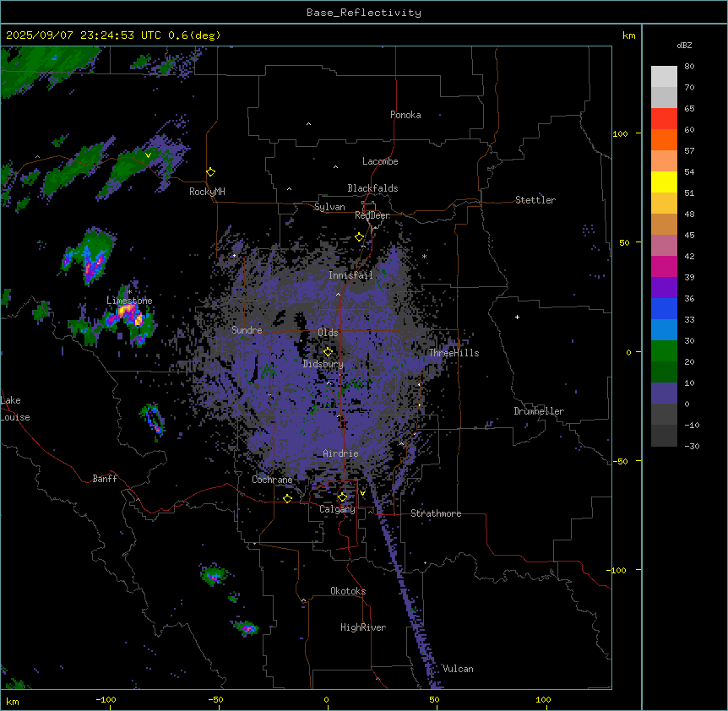728x711 pixels.
Task: Click the RockyMH label
Action: click(x=207, y=192)
